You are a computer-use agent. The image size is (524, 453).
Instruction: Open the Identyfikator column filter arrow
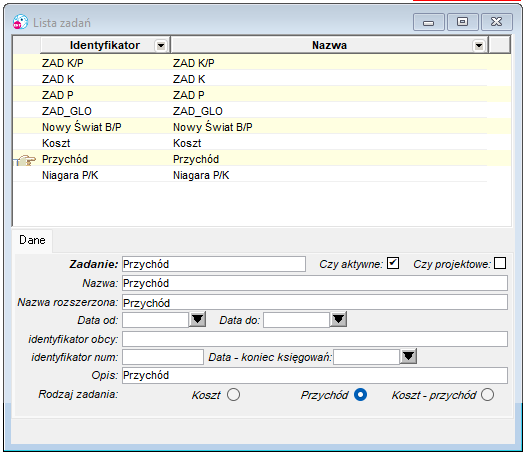[161, 45]
